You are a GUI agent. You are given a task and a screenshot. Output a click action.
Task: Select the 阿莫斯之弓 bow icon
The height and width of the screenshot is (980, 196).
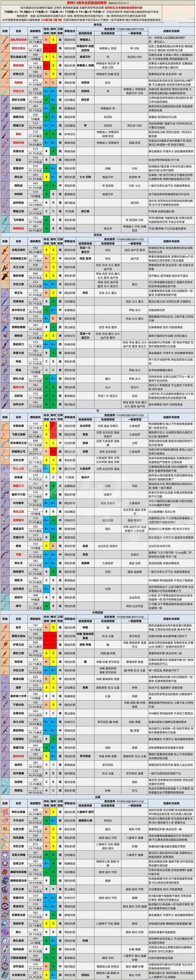(5, 451)
